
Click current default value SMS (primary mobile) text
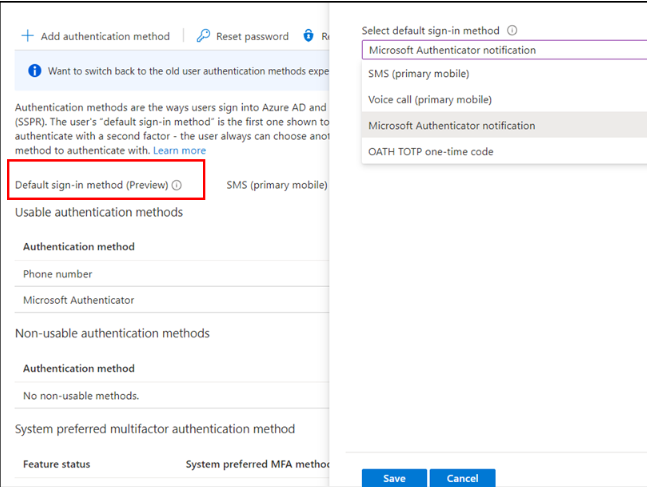pos(277,185)
